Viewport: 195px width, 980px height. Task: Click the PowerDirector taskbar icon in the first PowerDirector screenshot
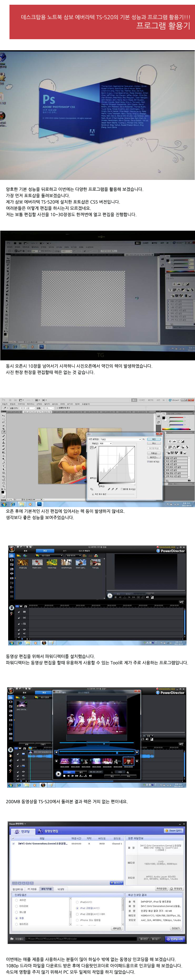(x=44, y=643)
